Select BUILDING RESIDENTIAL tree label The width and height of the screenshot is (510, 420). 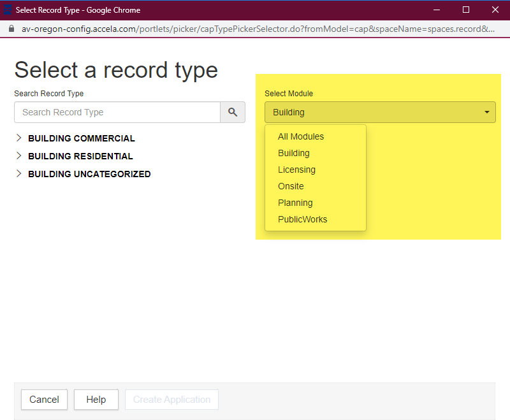80,156
